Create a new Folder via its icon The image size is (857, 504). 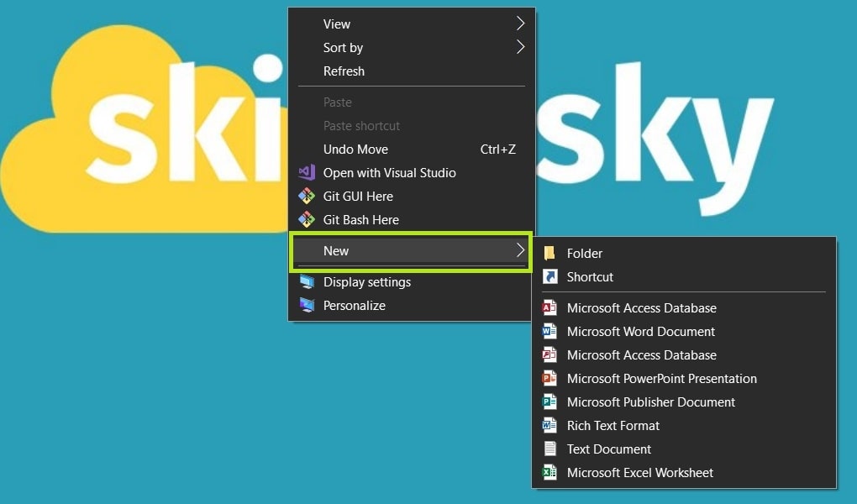549,253
